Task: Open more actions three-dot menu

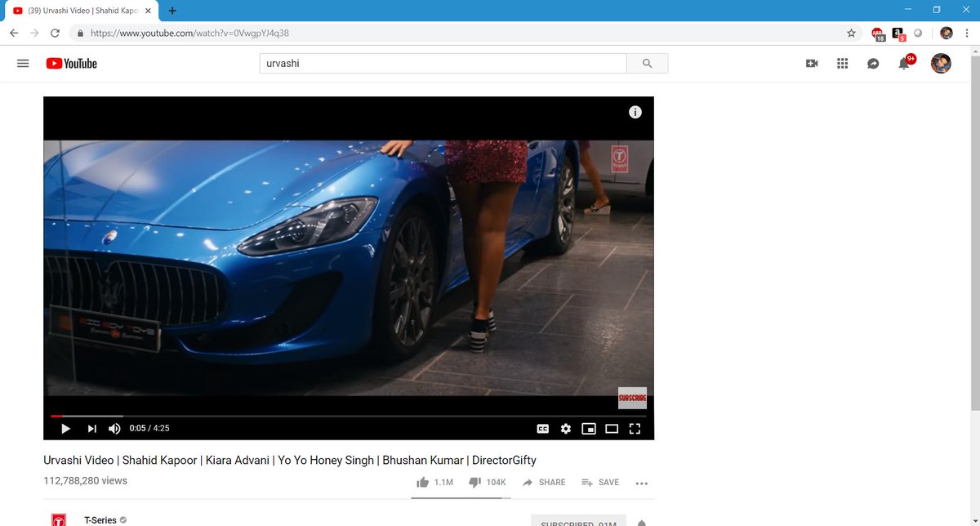Action: (x=642, y=483)
